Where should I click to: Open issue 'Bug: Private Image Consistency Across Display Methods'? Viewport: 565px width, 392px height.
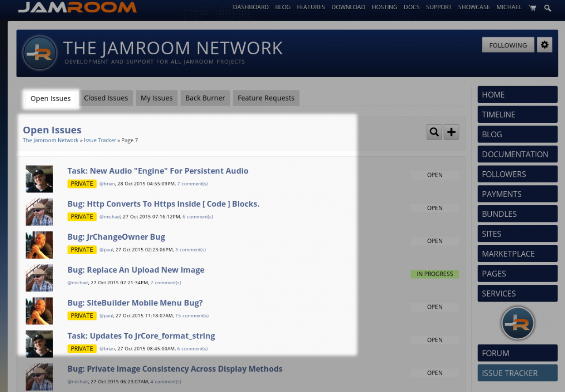tap(175, 369)
